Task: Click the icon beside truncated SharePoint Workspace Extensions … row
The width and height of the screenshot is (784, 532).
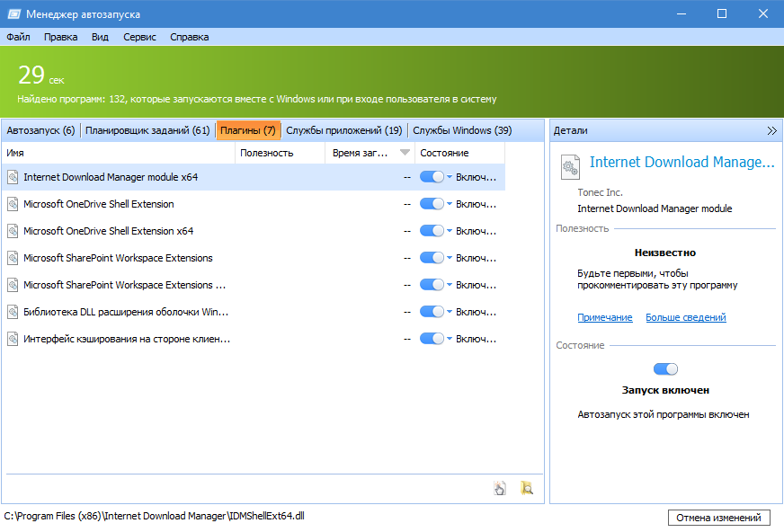Action: click(x=13, y=285)
